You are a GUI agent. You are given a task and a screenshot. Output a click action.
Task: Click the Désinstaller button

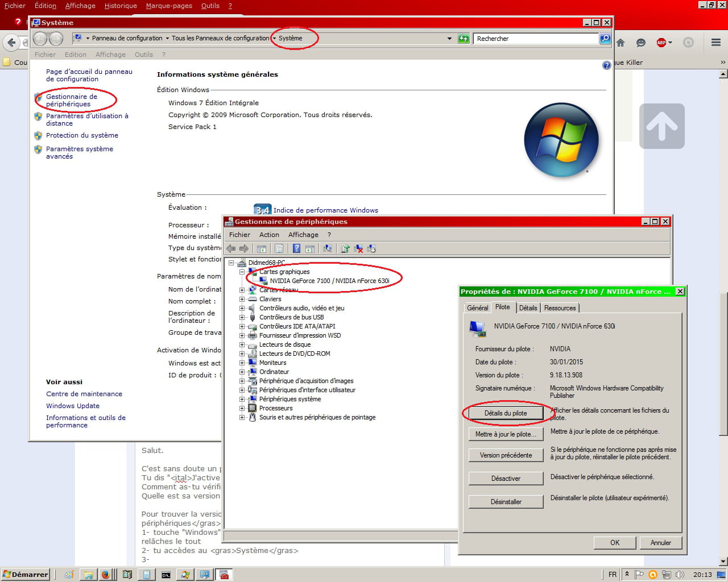point(506,502)
